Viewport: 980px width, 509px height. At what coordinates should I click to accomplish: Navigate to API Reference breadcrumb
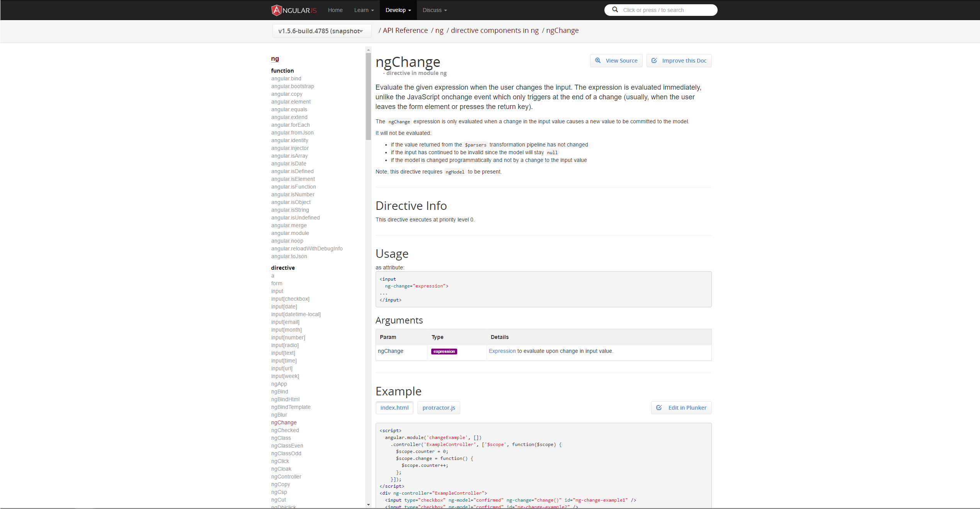pos(405,30)
